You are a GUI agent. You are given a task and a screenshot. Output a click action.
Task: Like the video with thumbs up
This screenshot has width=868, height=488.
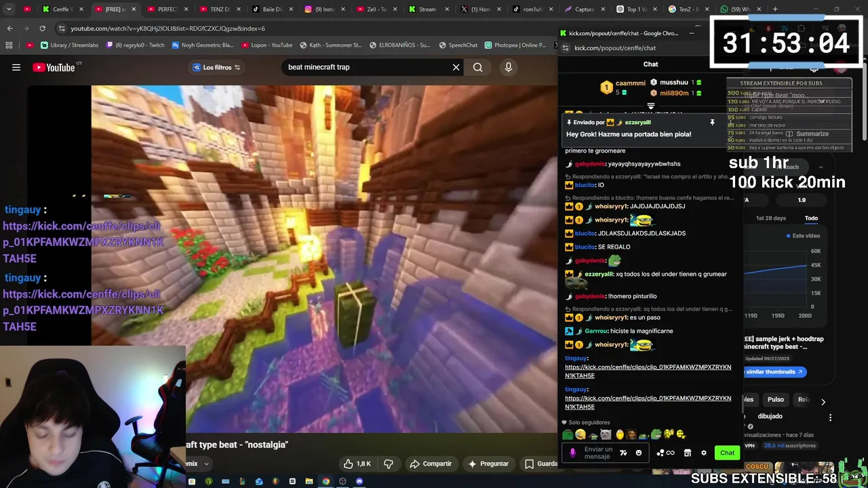coord(357,464)
